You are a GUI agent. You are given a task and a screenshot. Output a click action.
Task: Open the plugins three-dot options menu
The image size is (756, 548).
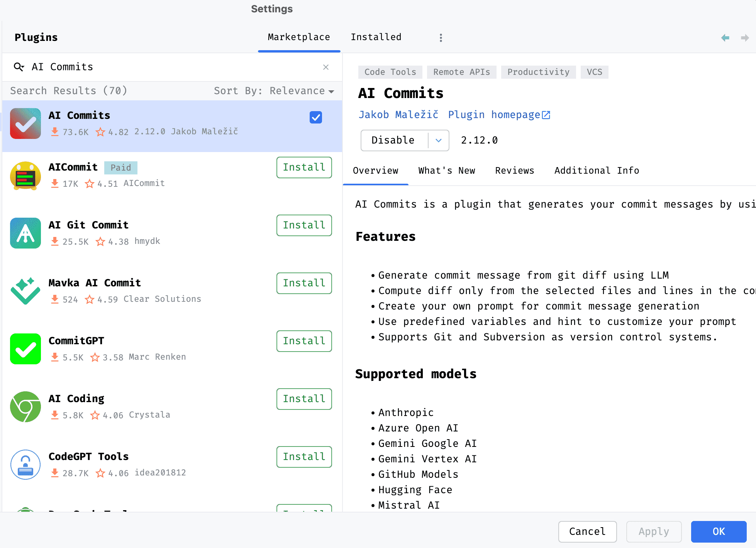441,37
